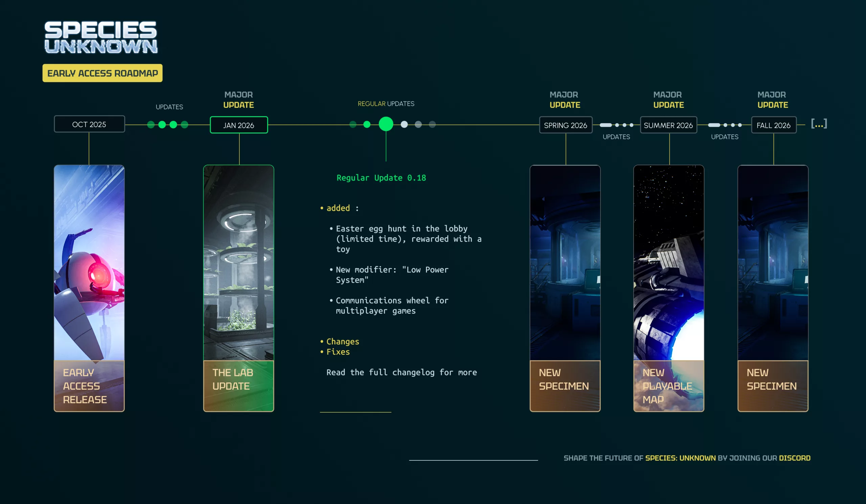Open the Spring 2026 New Specimen card
The image size is (866, 504).
click(565, 288)
